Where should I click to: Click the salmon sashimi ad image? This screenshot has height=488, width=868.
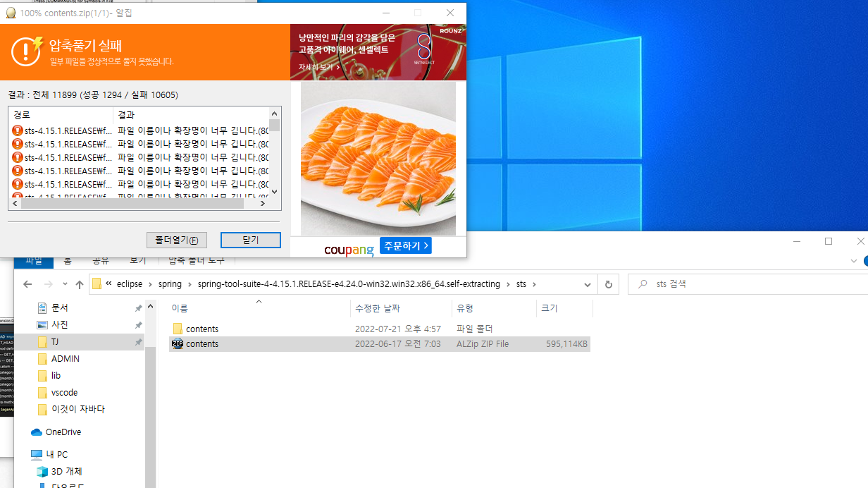(x=378, y=159)
